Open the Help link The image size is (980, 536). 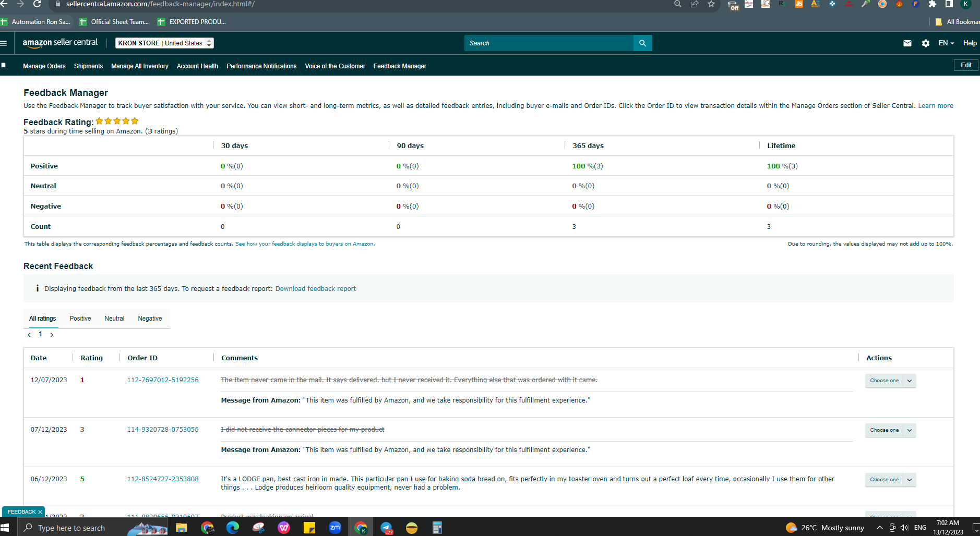click(970, 43)
